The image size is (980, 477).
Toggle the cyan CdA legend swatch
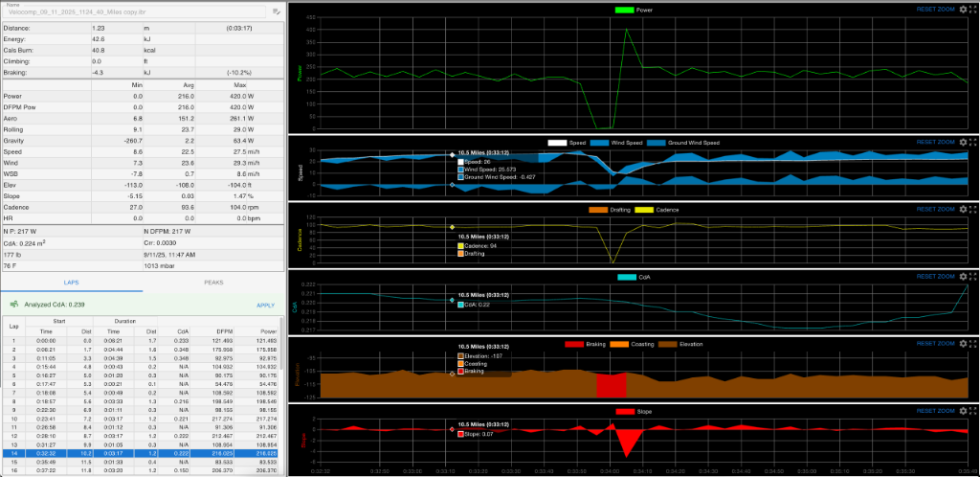[x=626, y=277]
